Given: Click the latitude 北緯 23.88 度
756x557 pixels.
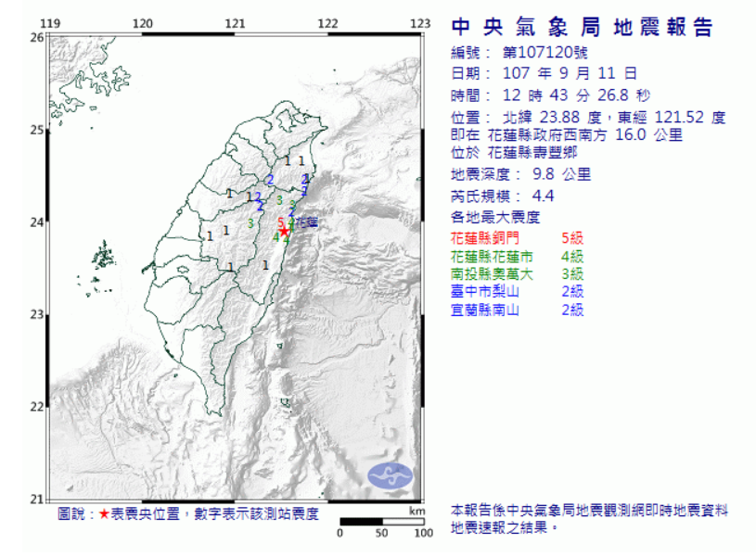Looking at the screenshot, I should [x=552, y=117].
